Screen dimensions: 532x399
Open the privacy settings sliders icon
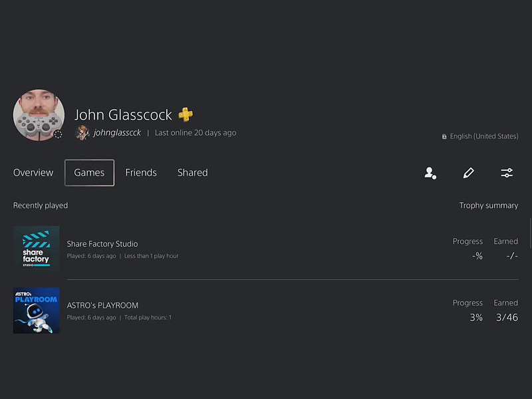507,173
